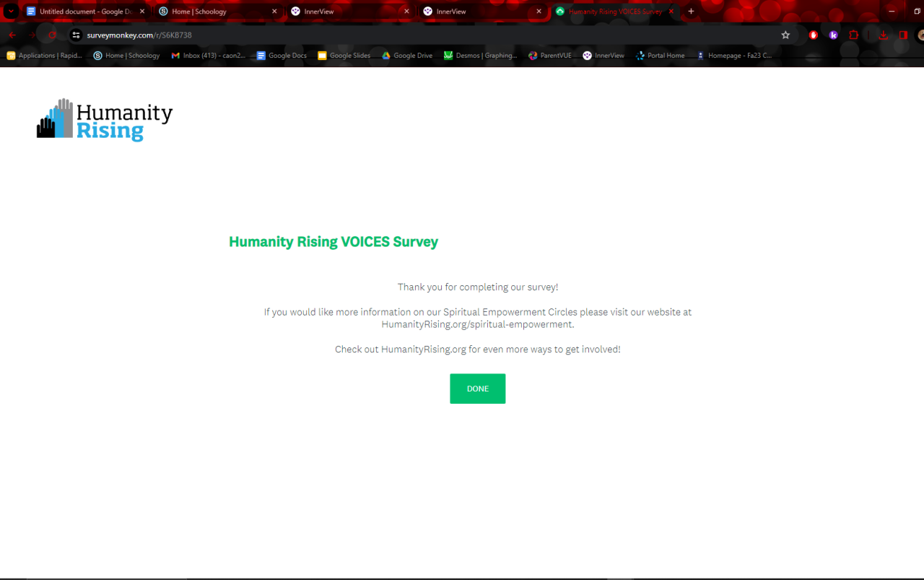
Task: Click the 'Check out HumanityRising.org' line
Action: [x=478, y=350]
